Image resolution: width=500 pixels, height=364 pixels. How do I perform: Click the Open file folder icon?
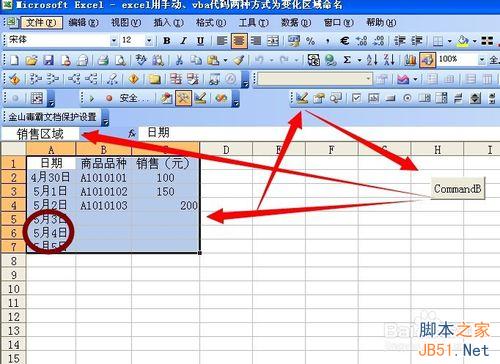[x=31, y=60]
